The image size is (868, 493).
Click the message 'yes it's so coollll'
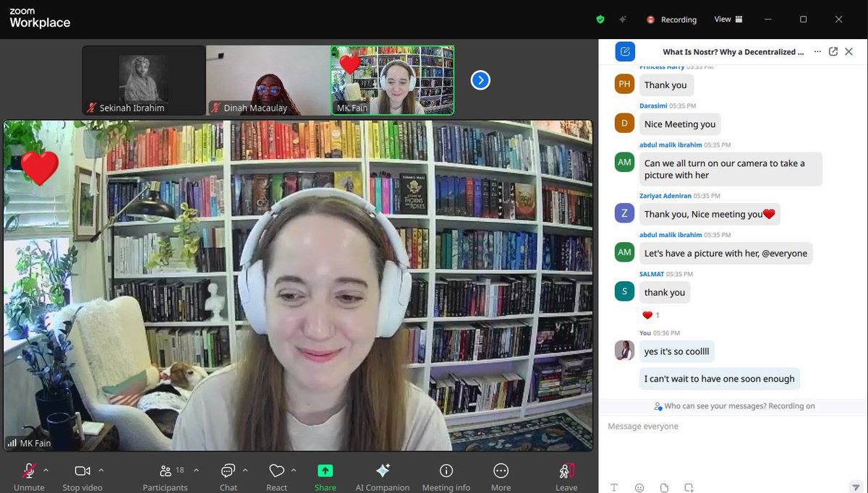coord(676,351)
